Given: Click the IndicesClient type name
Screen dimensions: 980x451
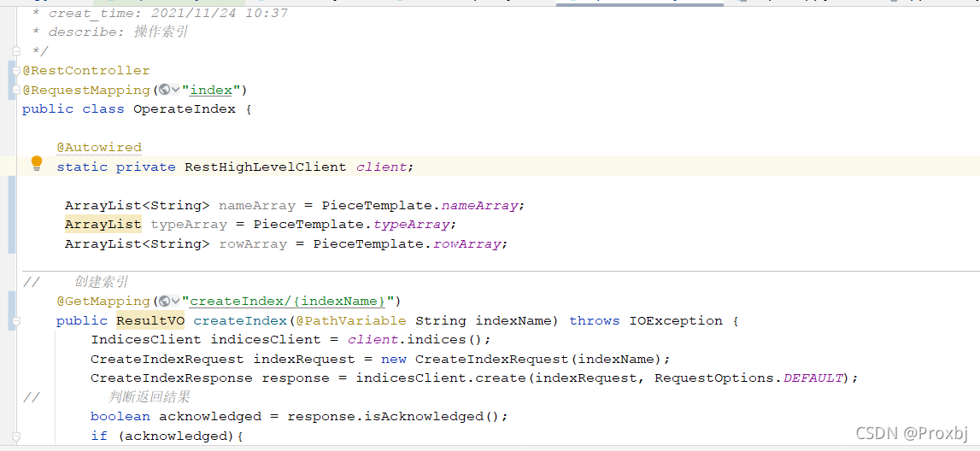Looking at the screenshot, I should click(x=145, y=340).
